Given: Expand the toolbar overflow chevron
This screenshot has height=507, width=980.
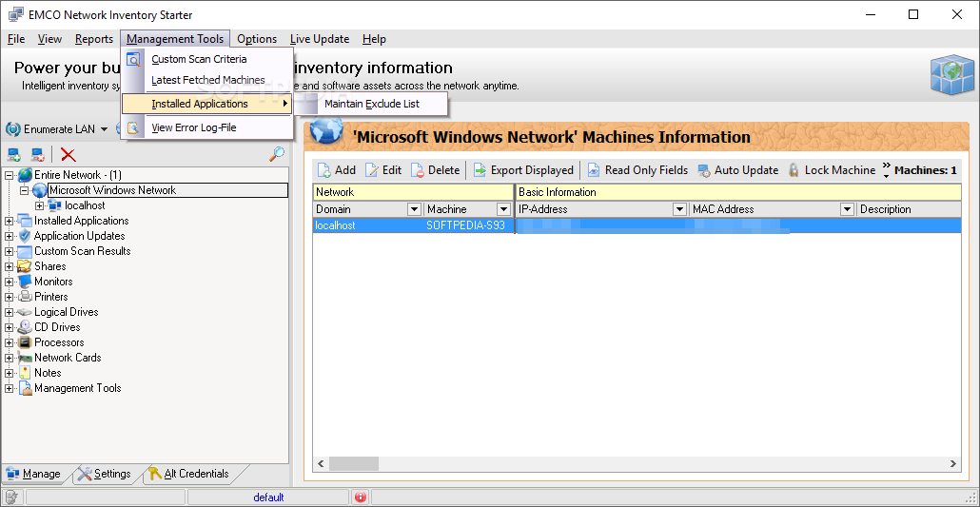Looking at the screenshot, I should point(886,170).
